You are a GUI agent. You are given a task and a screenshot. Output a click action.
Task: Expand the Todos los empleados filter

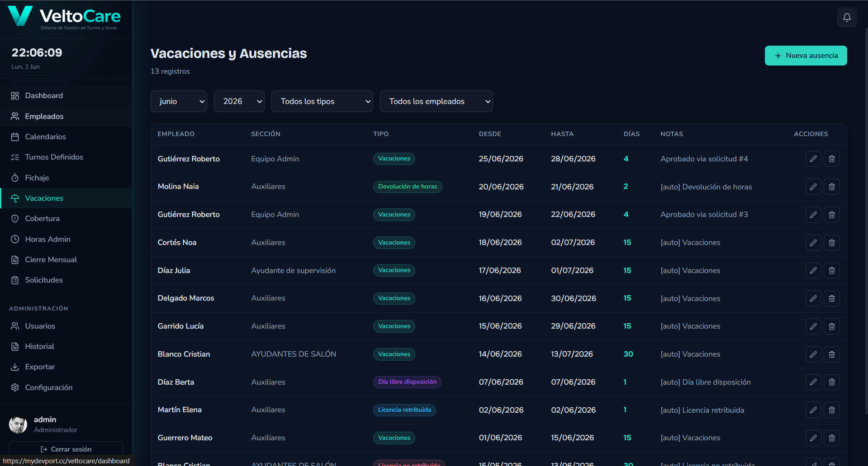(436, 101)
